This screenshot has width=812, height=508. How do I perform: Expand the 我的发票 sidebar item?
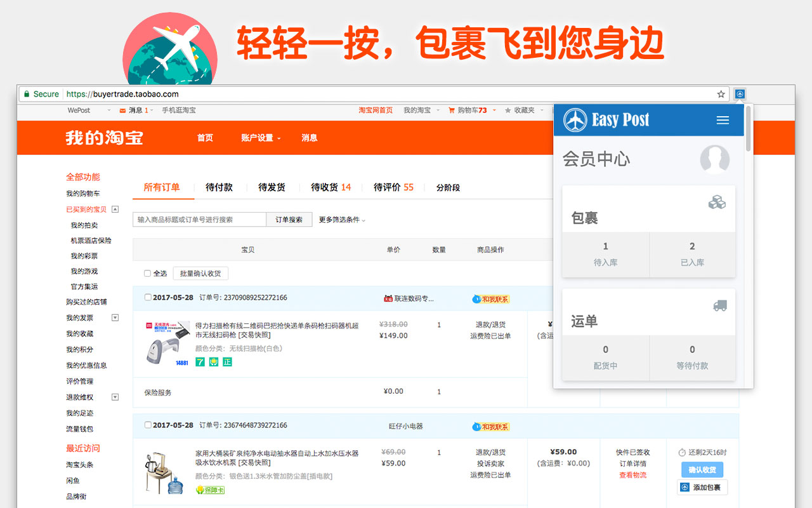115,317
